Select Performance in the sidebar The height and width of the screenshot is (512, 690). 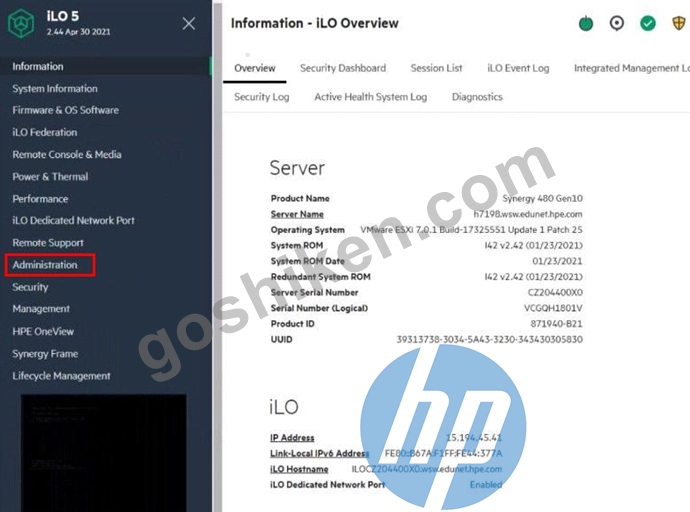(40, 199)
